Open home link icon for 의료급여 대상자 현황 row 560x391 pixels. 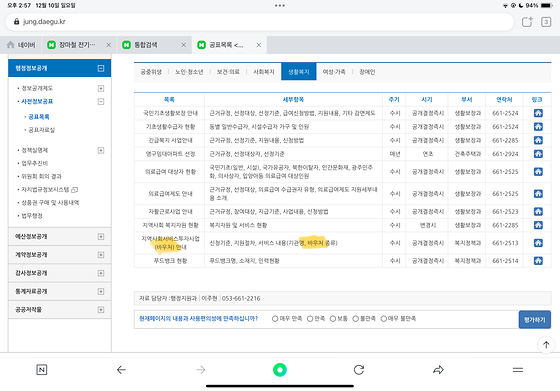click(x=538, y=172)
